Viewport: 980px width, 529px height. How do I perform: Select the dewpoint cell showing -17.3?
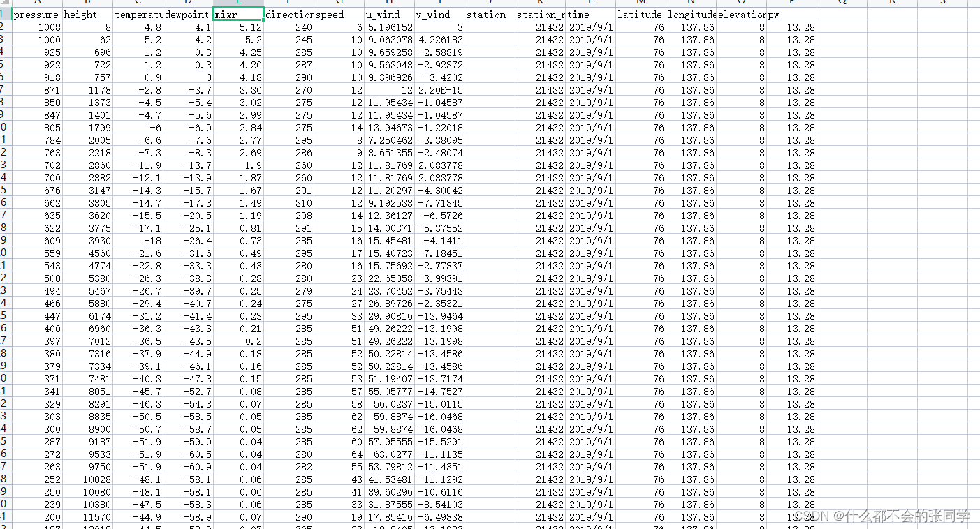click(x=188, y=203)
